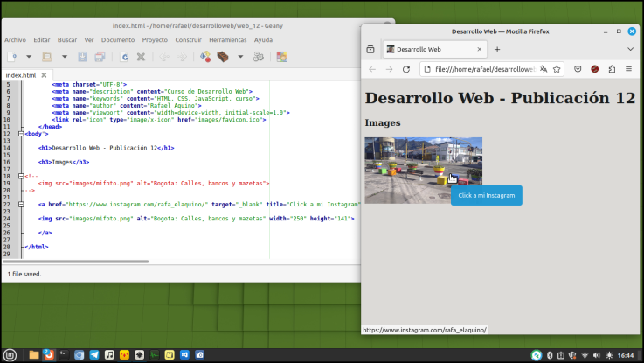Open Telegram from the taskbar
644x363 pixels.
coord(94,355)
